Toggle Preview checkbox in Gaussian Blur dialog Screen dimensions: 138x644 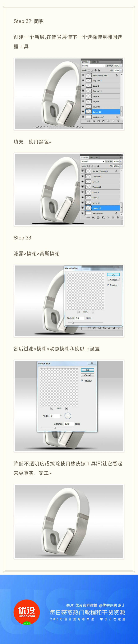coord(108,285)
